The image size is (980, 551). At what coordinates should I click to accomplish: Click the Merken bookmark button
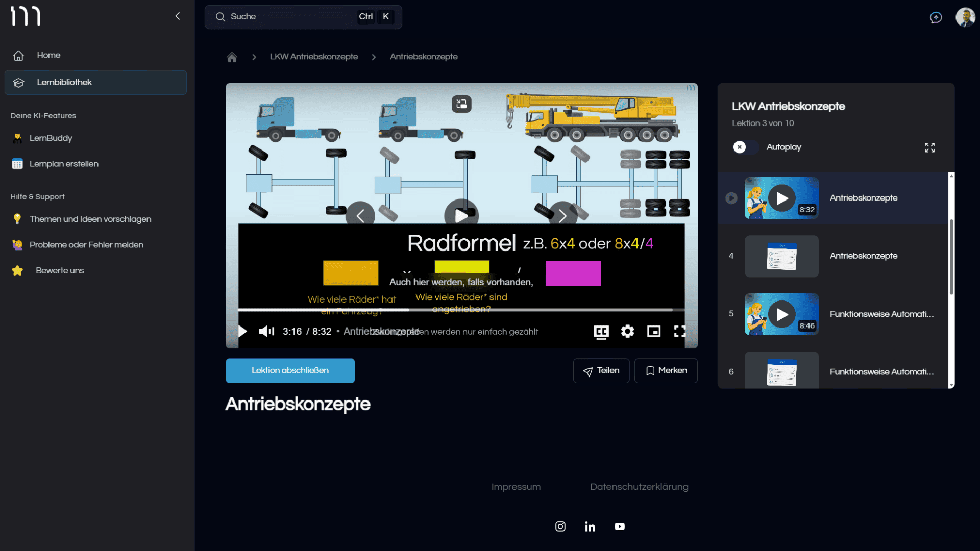[666, 371]
